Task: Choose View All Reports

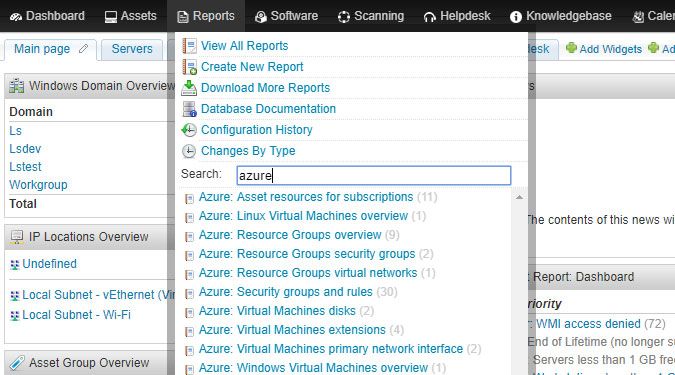Action: click(x=245, y=46)
